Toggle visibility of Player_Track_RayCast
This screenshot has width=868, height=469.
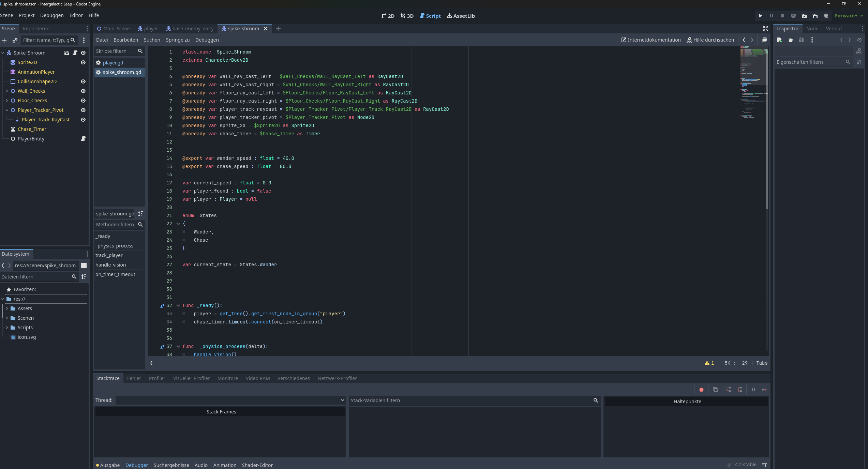coord(83,120)
